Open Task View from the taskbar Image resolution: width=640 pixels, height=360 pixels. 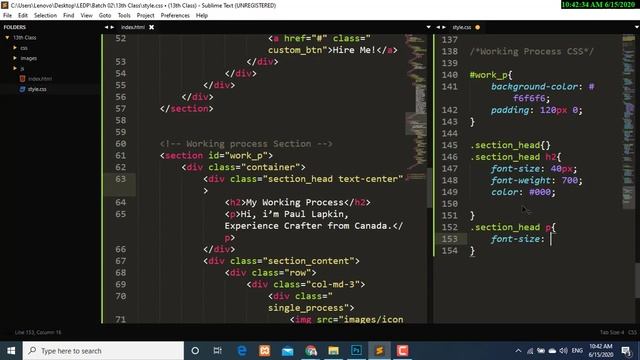218,351
